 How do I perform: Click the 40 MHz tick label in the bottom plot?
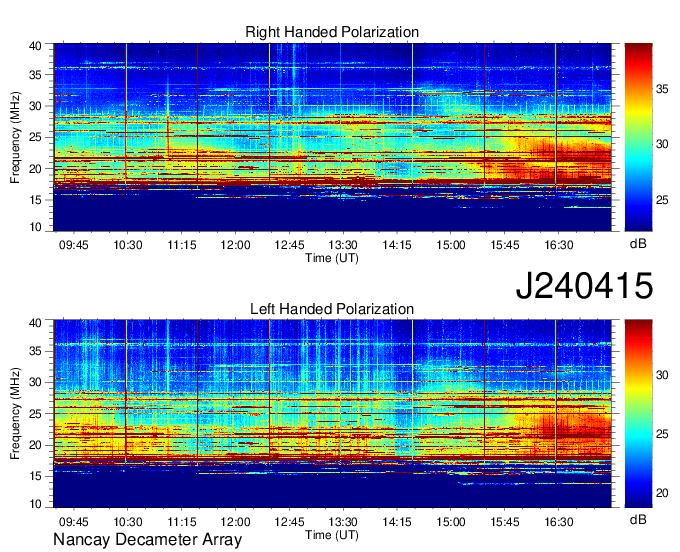[36, 323]
